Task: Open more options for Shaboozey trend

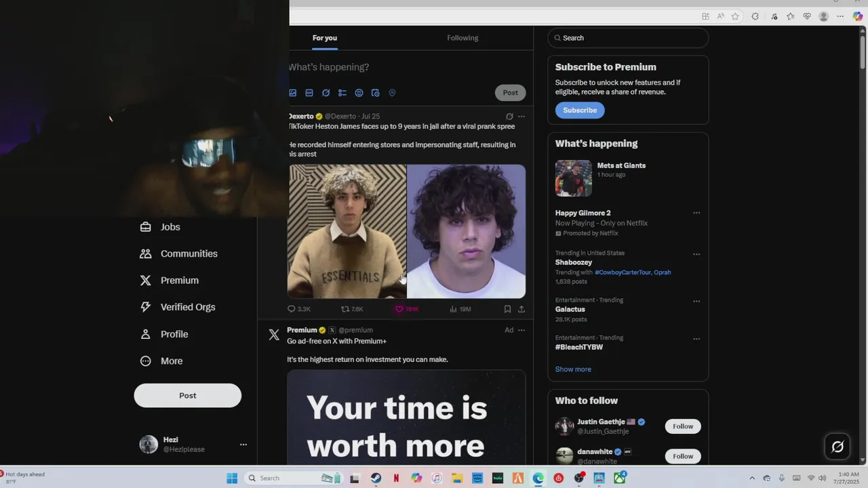Action: [696, 254]
